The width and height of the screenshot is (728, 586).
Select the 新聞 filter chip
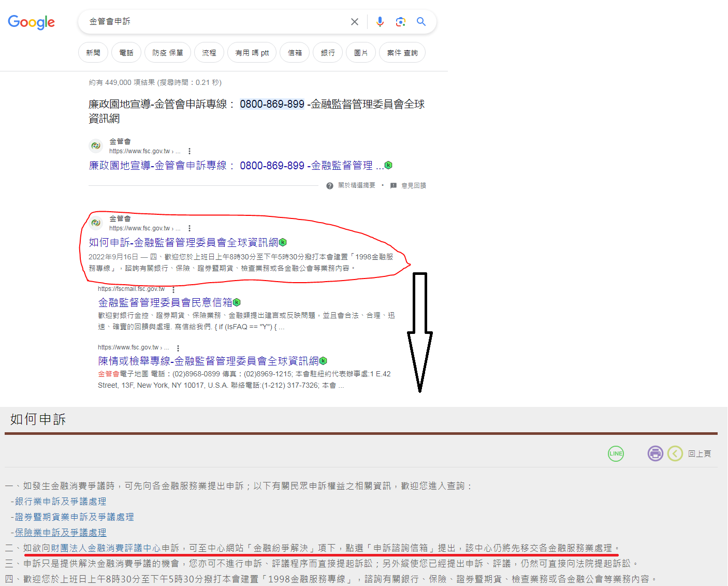coord(93,53)
